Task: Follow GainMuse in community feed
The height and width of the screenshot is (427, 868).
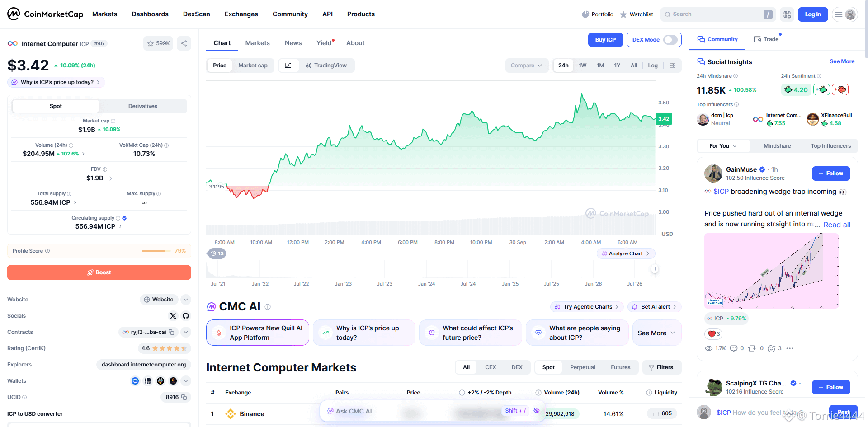Action: 831,174
